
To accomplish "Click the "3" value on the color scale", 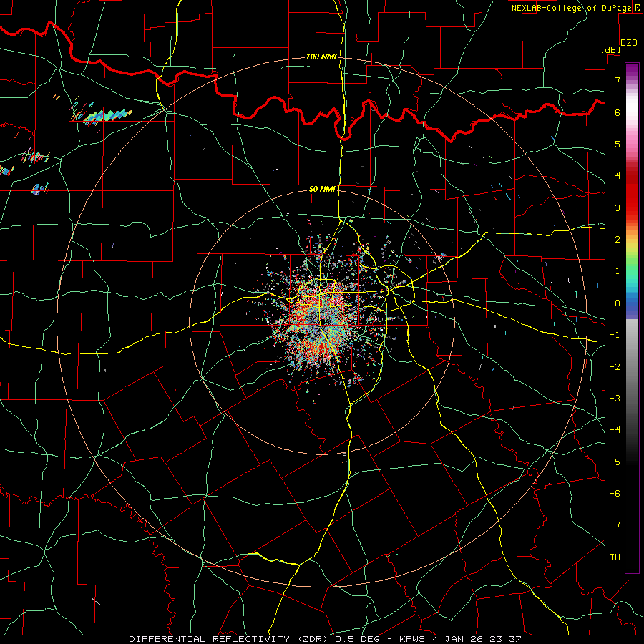I will tap(618, 208).
